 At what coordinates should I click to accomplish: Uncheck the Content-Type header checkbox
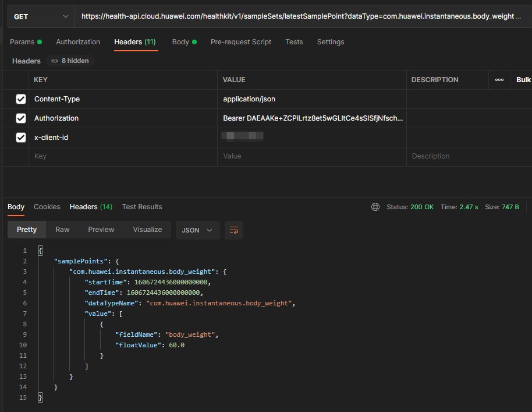click(21, 99)
